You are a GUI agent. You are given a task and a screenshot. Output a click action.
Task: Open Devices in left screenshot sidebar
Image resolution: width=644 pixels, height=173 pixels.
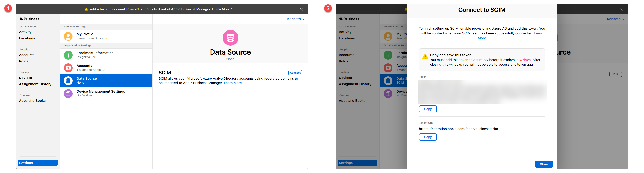[26, 78]
